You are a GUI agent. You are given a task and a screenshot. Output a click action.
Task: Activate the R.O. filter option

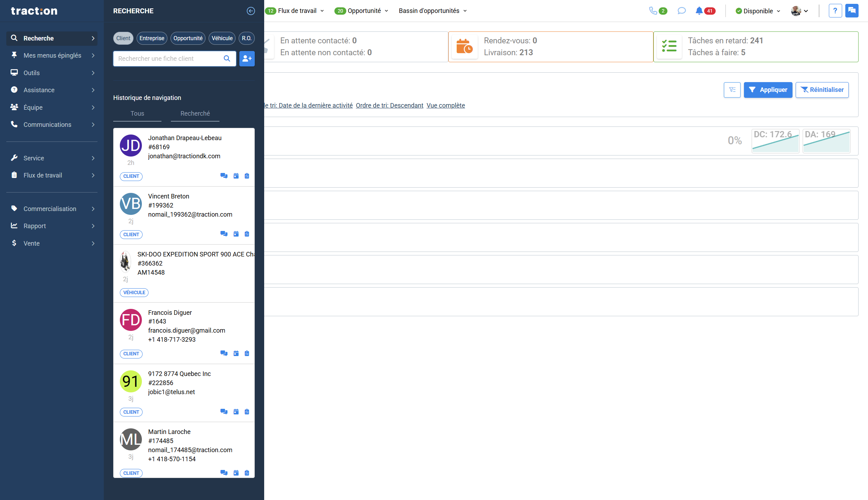(x=247, y=38)
